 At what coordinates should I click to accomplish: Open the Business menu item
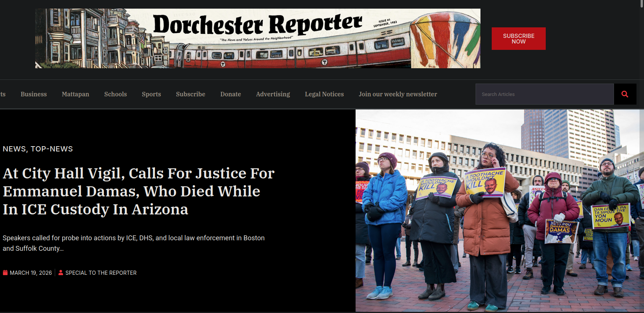tap(34, 94)
